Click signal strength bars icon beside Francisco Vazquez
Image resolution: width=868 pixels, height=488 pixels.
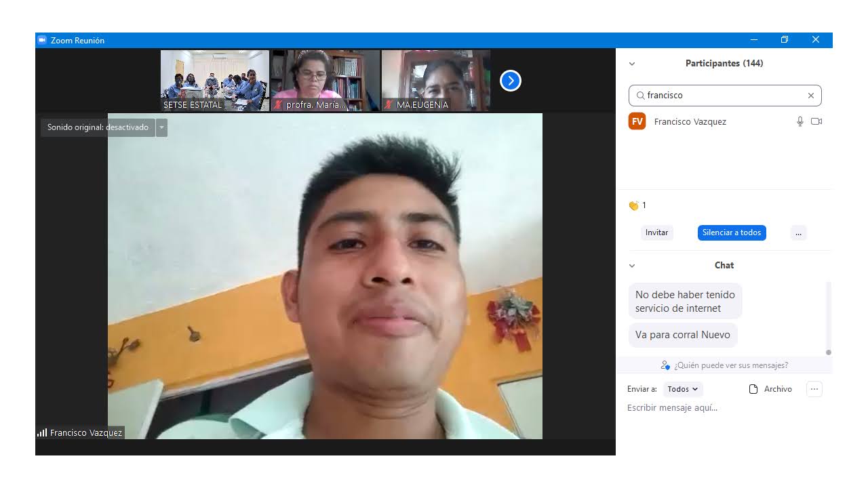[x=42, y=432]
